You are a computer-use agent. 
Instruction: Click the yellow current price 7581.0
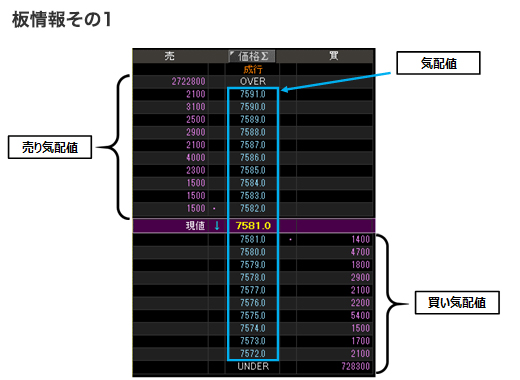[253, 226]
